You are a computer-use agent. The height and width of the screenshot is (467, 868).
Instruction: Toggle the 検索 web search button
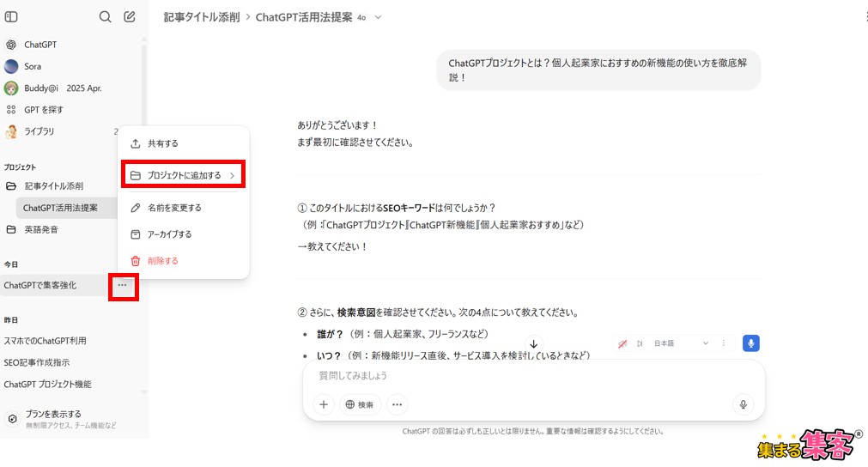[360, 404]
